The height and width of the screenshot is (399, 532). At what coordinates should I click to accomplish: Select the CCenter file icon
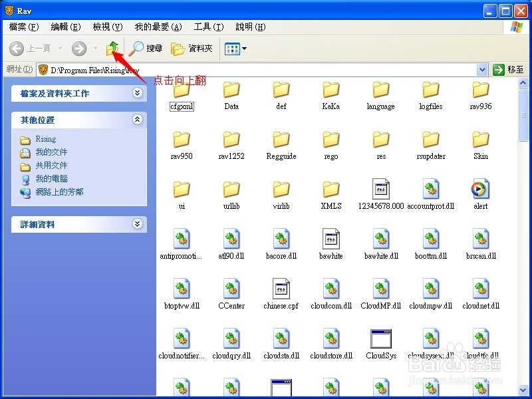click(231, 289)
